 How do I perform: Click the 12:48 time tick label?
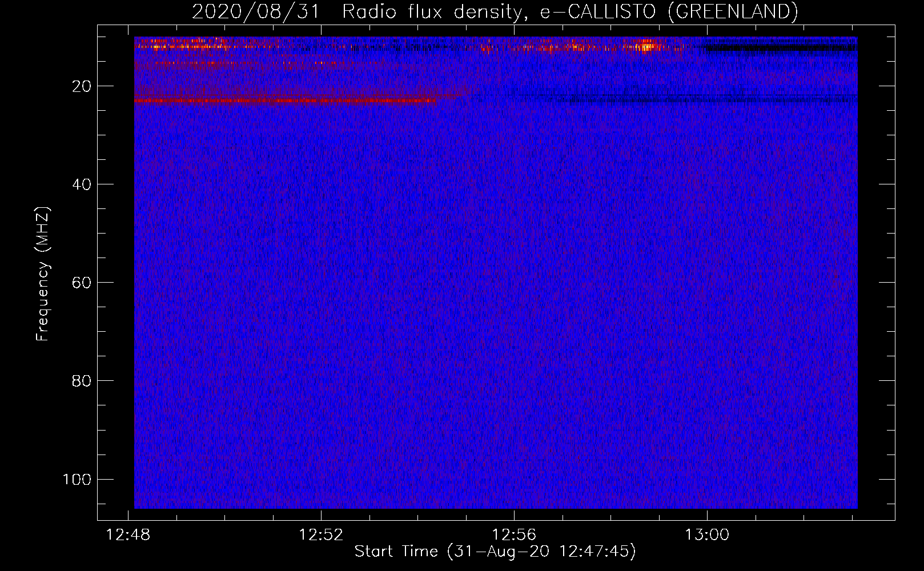[x=128, y=534]
